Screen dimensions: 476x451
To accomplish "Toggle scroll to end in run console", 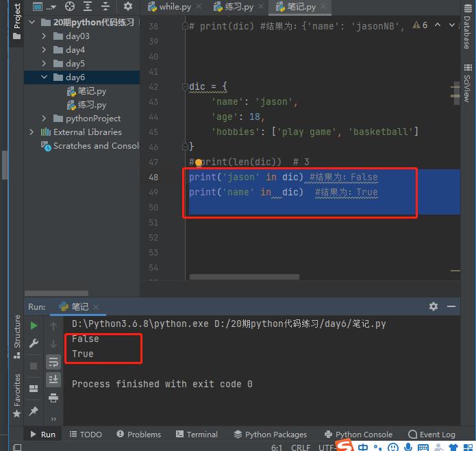I will (53, 379).
